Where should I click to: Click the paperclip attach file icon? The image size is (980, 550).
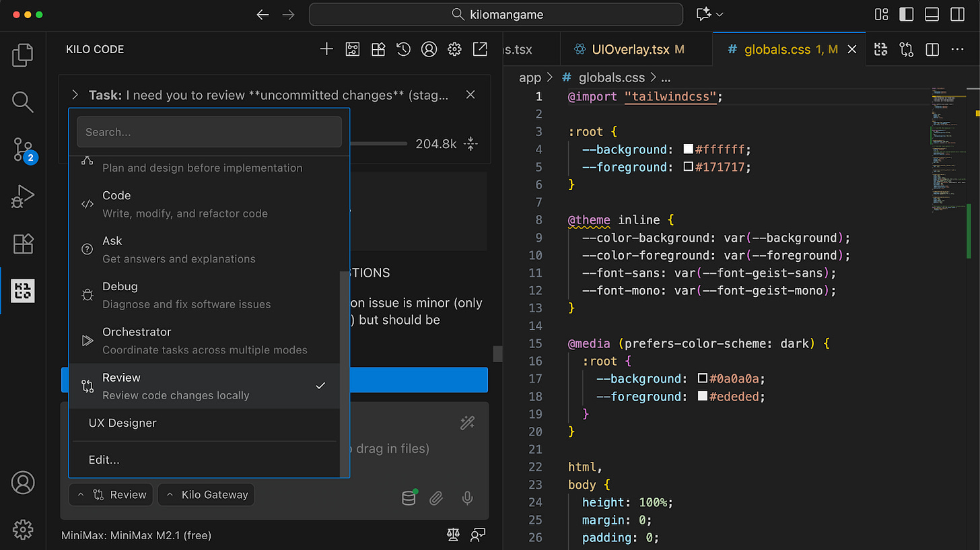(x=436, y=498)
